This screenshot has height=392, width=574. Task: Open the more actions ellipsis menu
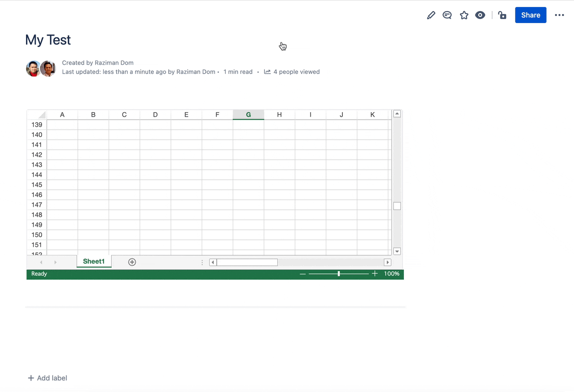point(559,15)
